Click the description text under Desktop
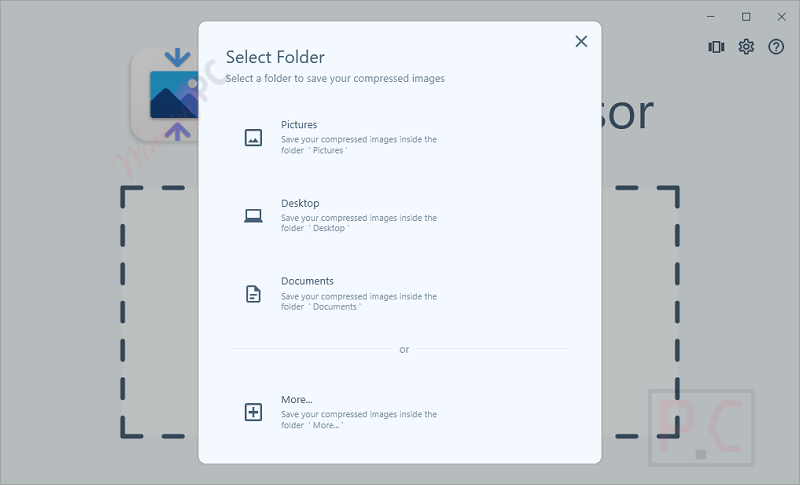Viewport: 800px width, 485px height. pos(358,223)
